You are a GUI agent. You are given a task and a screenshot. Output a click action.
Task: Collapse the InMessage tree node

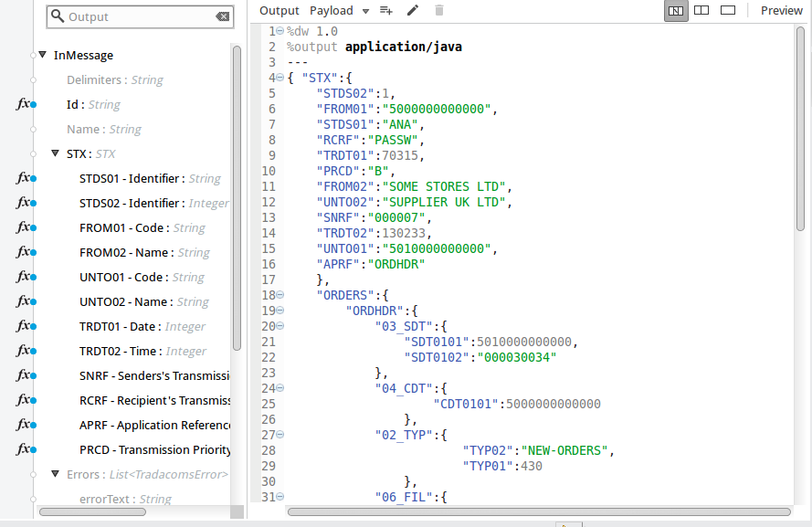coord(43,55)
